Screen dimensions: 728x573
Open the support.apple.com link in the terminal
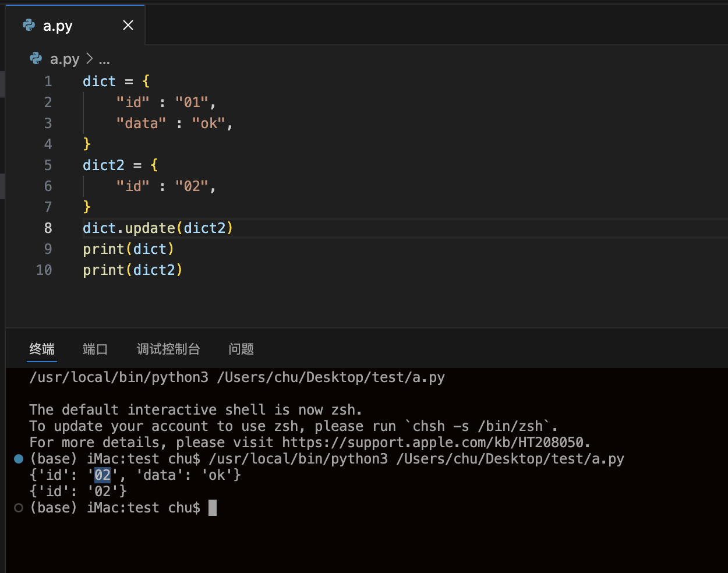coord(436,443)
